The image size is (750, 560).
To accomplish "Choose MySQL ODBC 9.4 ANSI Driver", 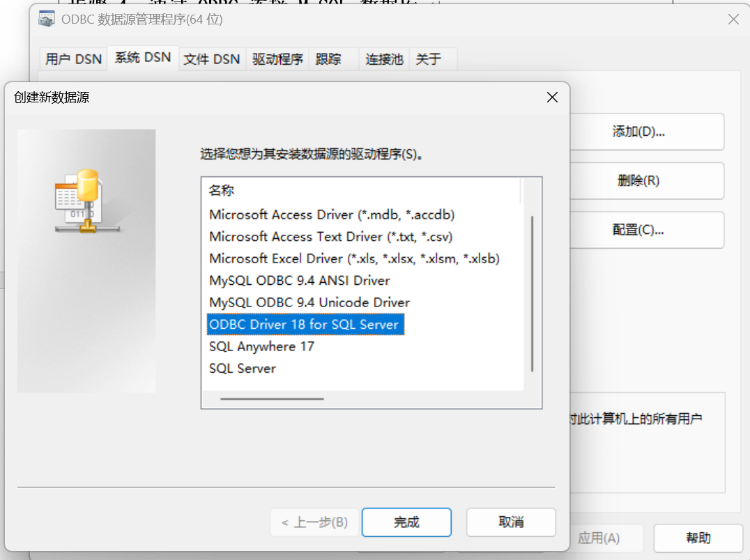I will coord(300,281).
